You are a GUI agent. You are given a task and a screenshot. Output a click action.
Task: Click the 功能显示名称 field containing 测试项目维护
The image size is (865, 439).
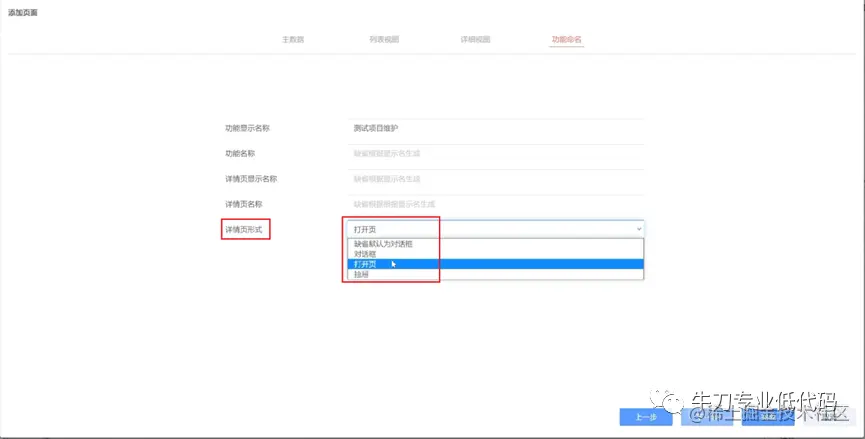pos(495,128)
